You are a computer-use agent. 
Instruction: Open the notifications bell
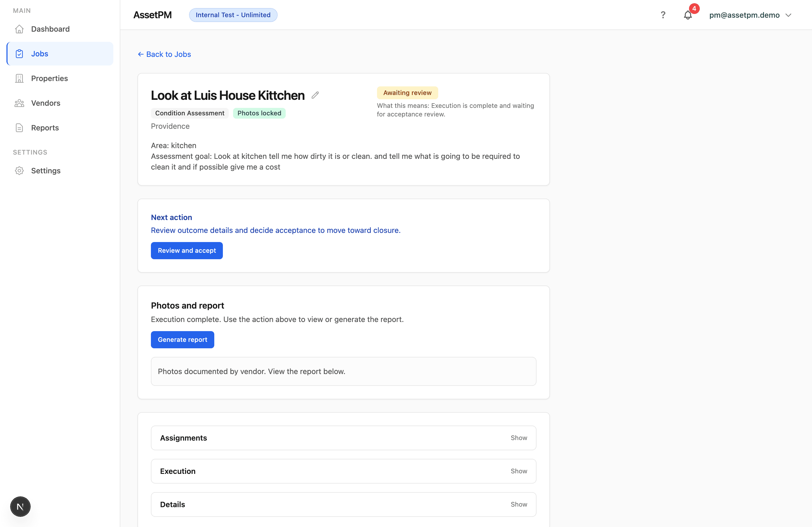(688, 15)
